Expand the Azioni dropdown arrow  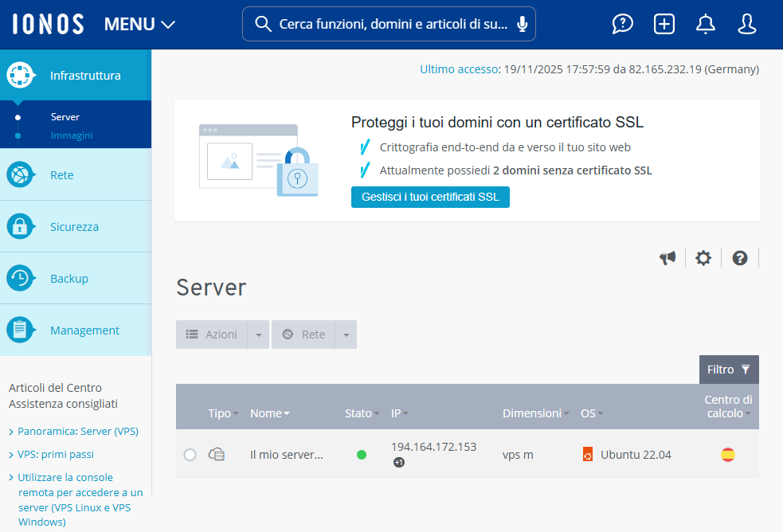(259, 334)
